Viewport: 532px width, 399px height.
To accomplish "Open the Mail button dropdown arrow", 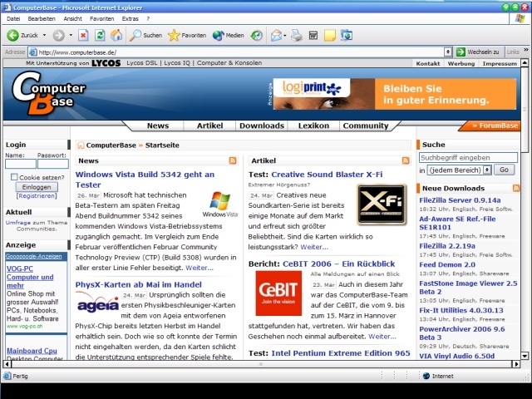I will pos(284,35).
